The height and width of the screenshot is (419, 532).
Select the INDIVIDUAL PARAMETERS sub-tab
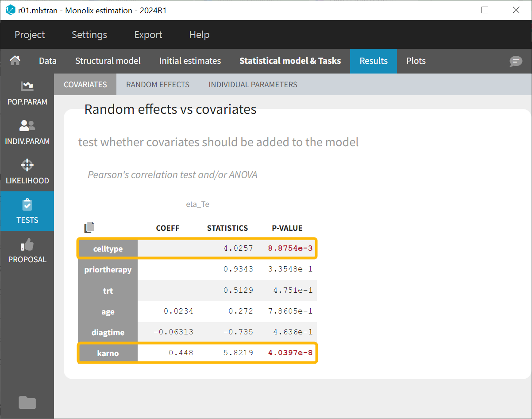pos(253,85)
